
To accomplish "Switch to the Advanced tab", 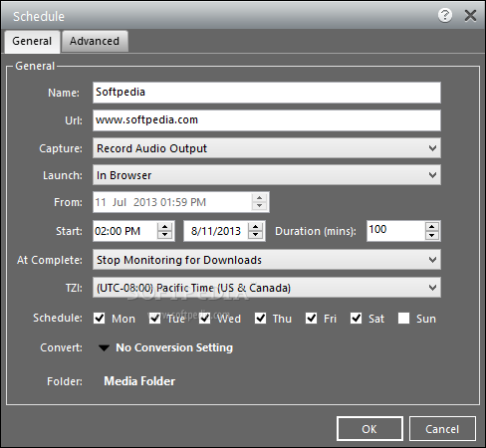I will coord(95,41).
